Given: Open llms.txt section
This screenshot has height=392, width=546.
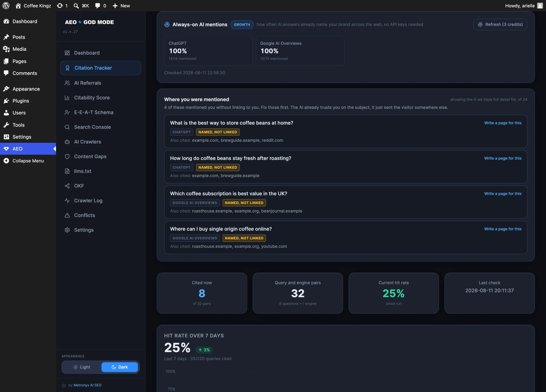Looking at the screenshot, I should point(100,171).
